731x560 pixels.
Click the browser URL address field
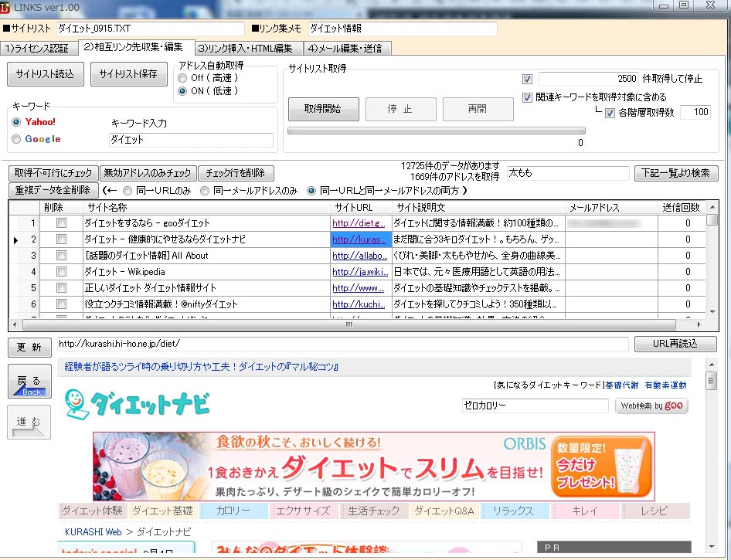(342, 344)
